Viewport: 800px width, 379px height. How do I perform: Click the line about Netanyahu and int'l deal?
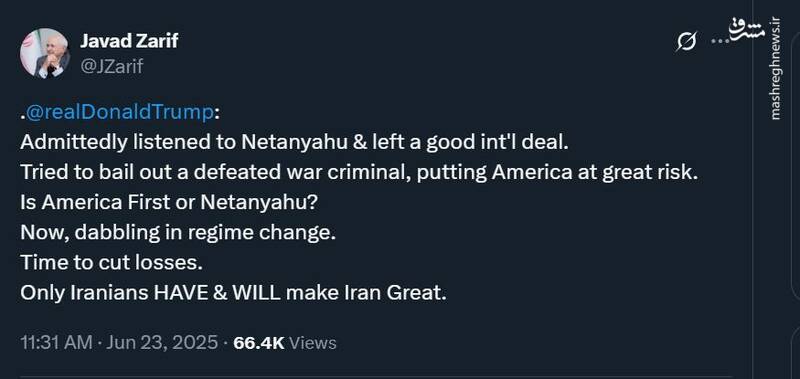coord(294,142)
